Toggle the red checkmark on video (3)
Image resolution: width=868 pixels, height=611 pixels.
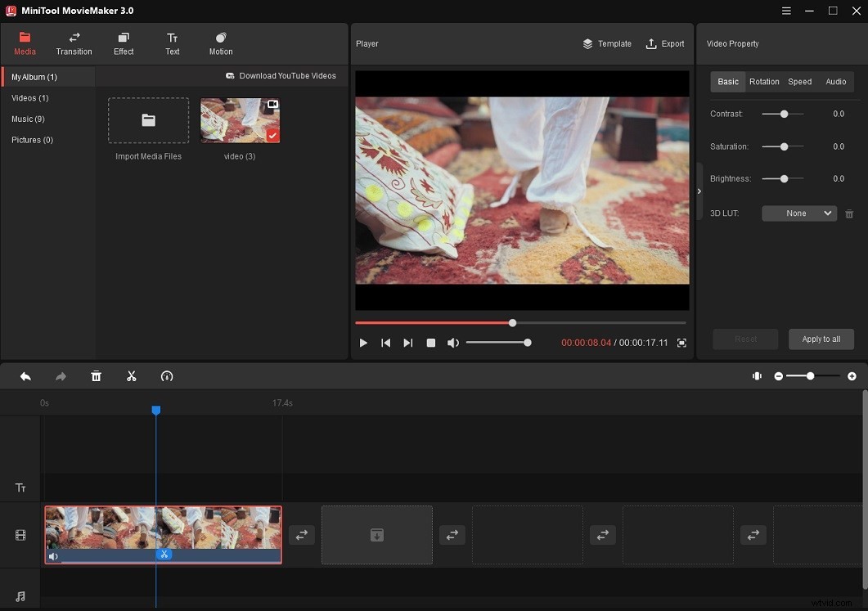point(272,135)
